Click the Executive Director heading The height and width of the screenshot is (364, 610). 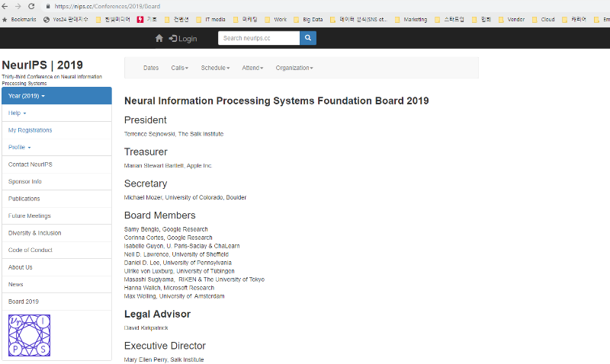pos(165,346)
